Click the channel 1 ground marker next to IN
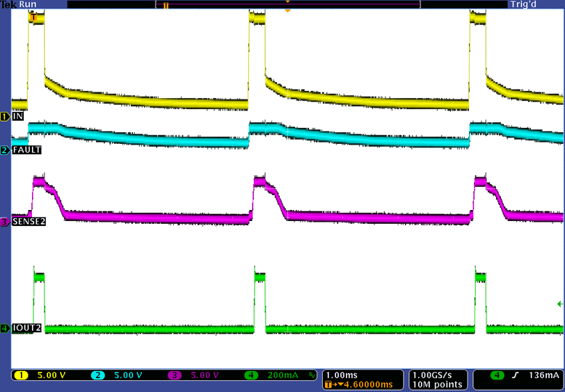Image resolution: width=565 pixels, height=392 pixels. pyautogui.click(x=6, y=117)
